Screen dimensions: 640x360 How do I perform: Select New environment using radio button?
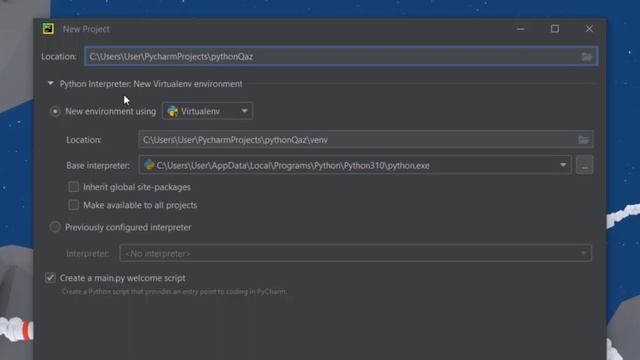click(55, 111)
